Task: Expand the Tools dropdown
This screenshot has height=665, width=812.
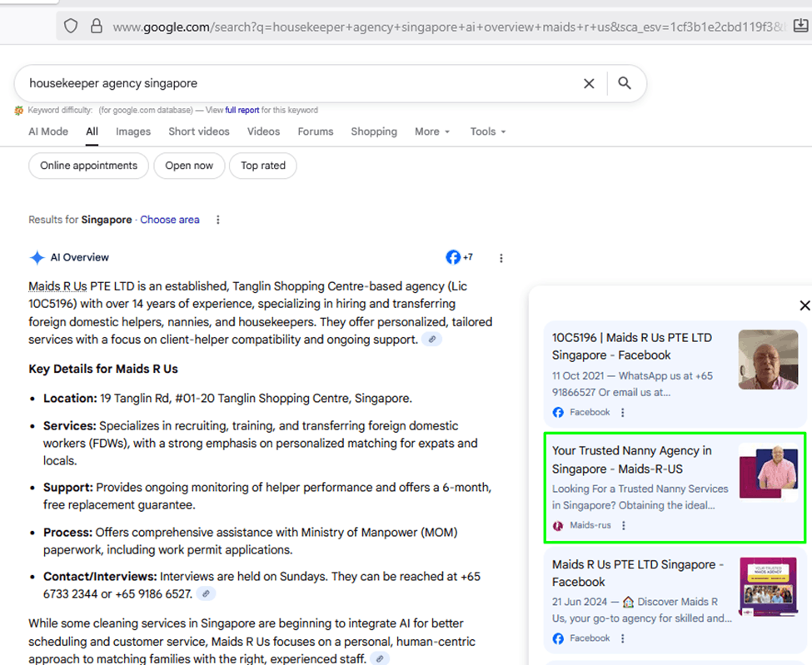Action: coord(487,132)
